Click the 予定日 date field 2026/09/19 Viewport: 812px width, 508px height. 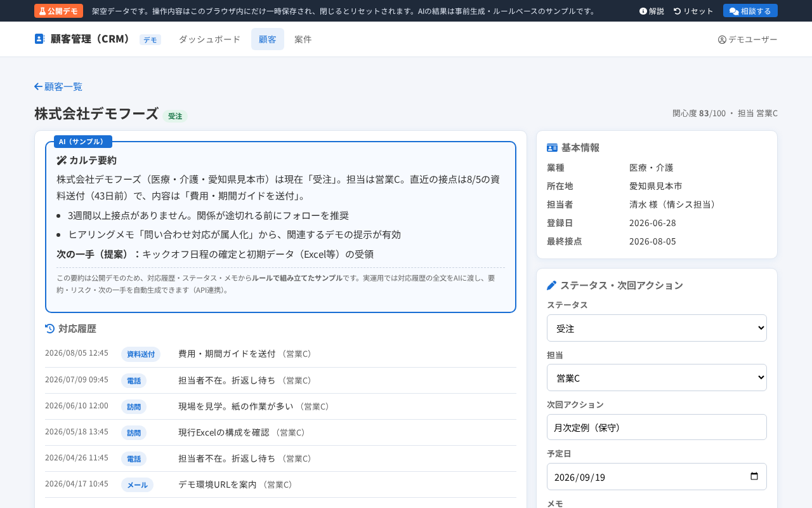(657, 476)
